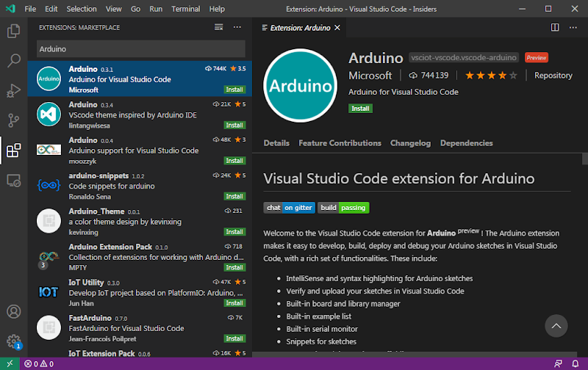
Task: Install the Arduino theme by lintangwisesa
Action: point(234,125)
